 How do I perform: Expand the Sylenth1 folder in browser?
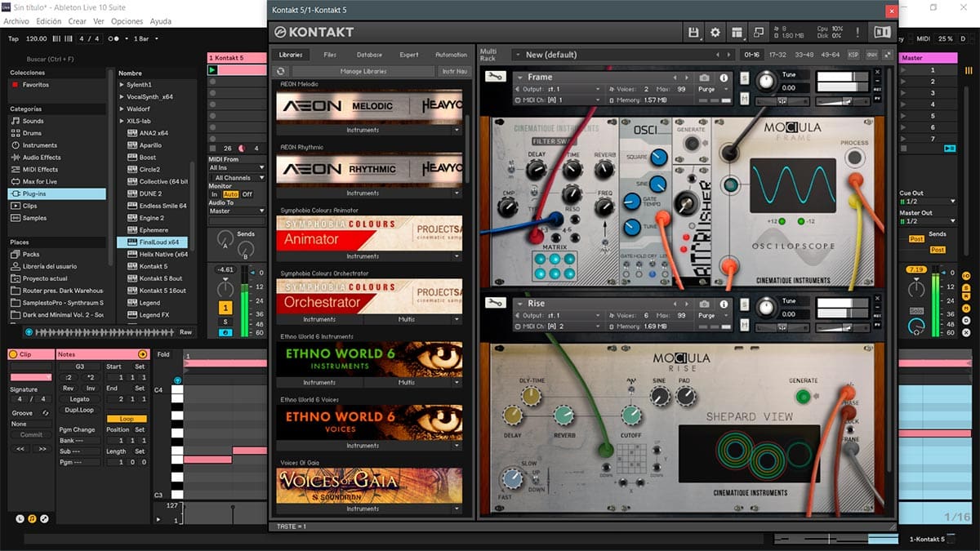(x=122, y=85)
